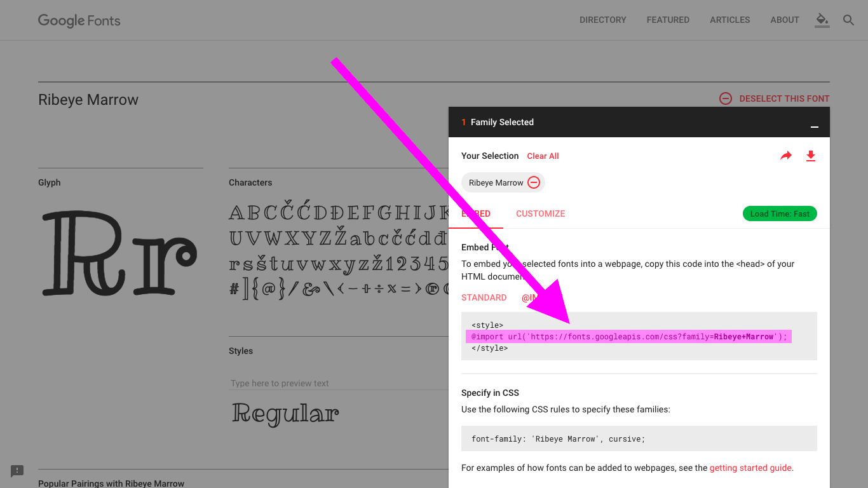Open the getting started guide link
This screenshot has width=868, height=488.
750,468
